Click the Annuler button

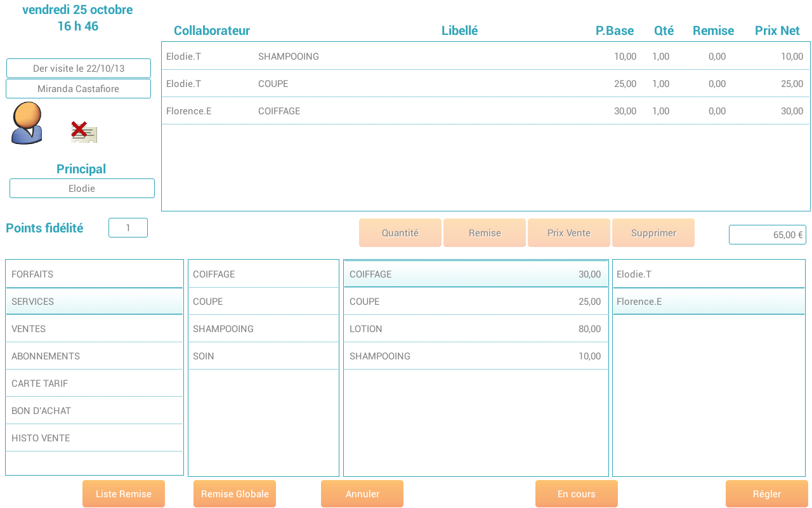362,494
